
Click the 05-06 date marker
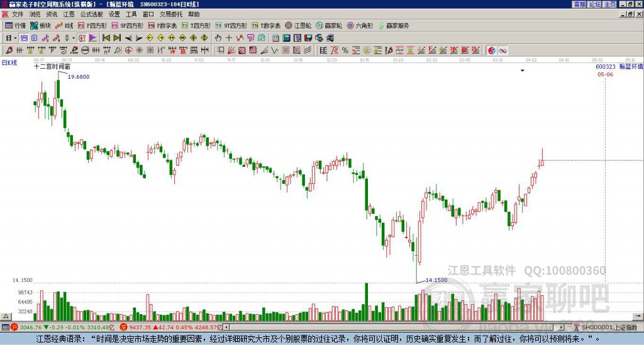pyautogui.click(x=605, y=74)
